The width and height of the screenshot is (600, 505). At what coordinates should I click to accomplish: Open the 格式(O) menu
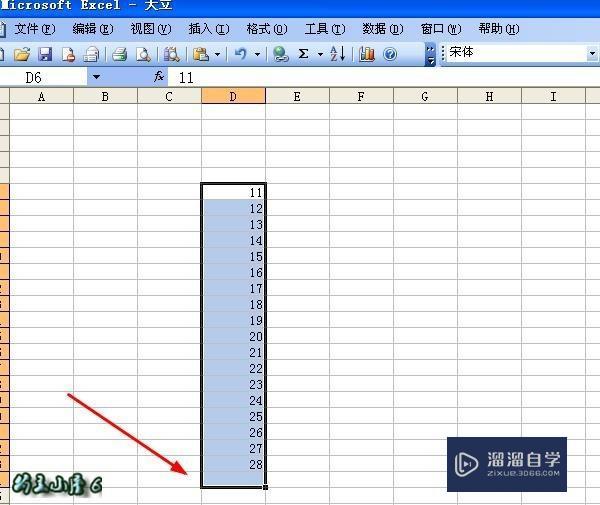pyautogui.click(x=267, y=29)
